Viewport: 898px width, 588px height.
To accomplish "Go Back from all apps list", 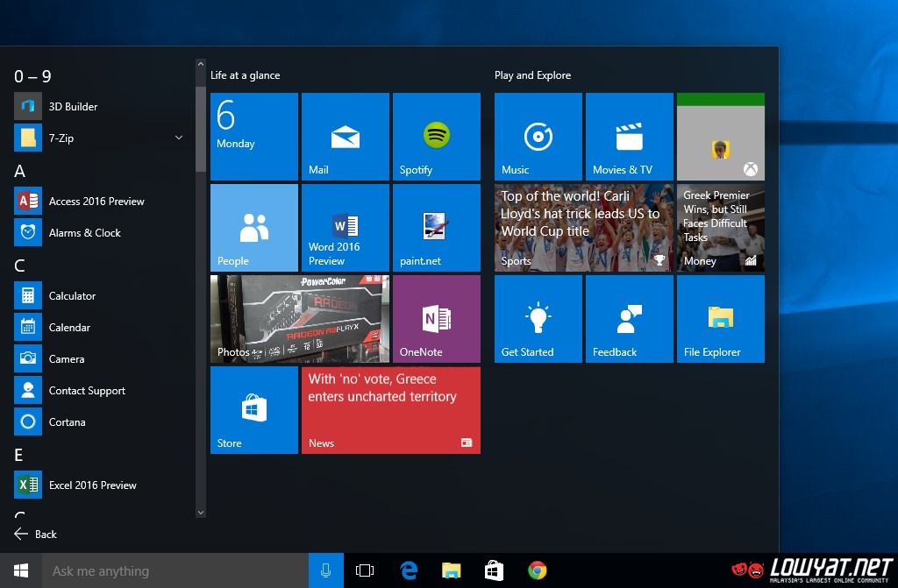I will [x=36, y=534].
